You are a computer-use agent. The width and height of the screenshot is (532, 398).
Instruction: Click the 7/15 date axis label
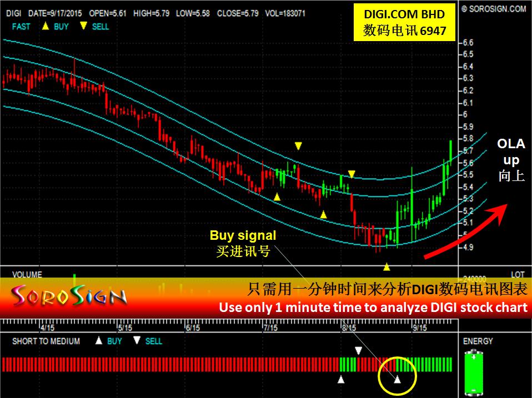click(270, 328)
